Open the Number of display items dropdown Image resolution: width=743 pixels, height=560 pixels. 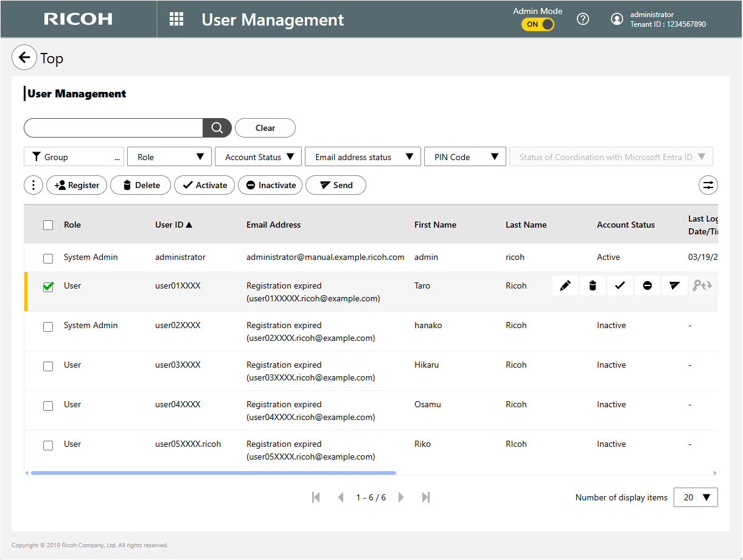pyautogui.click(x=696, y=497)
